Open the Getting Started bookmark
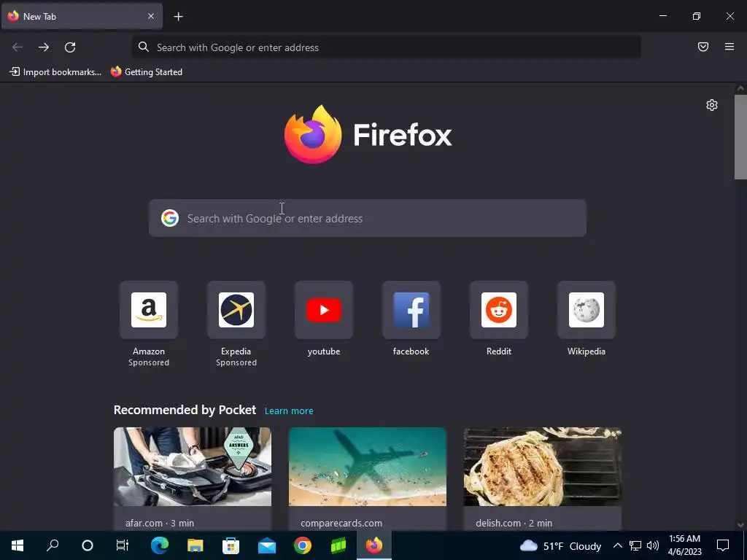 click(x=147, y=72)
